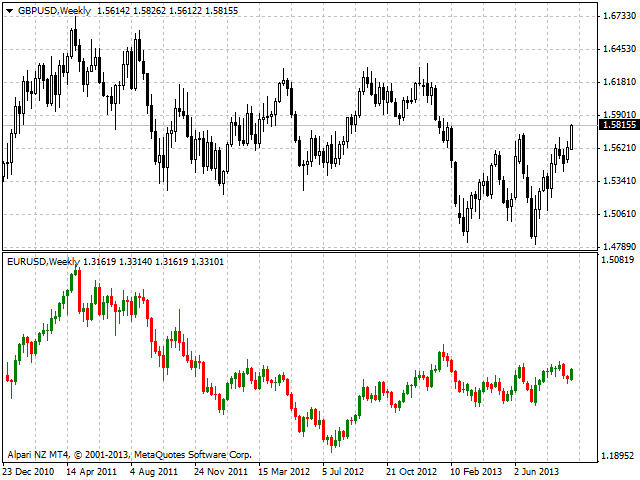The width and height of the screenshot is (640, 480).
Task: Click the EURUSD,Weekly subwindow title
Action: (x=43, y=262)
